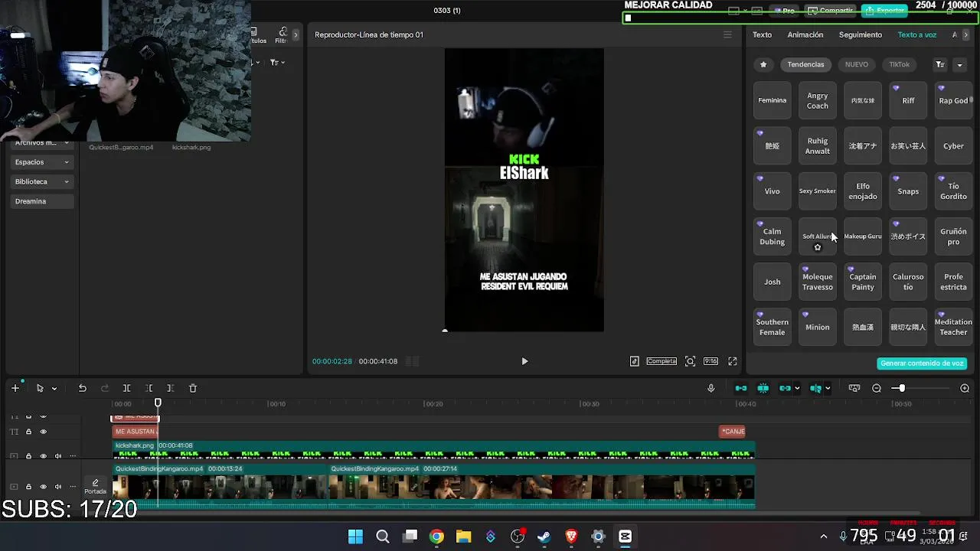Image resolution: width=980 pixels, height=551 pixels.
Task: Undo the last timeline edit
Action: (x=82, y=388)
